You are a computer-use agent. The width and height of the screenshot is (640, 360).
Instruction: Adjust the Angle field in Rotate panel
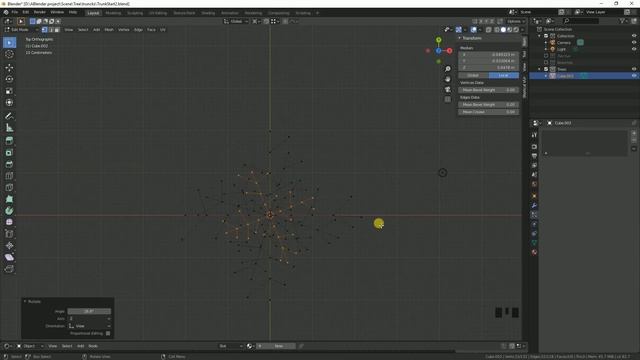point(89,311)
